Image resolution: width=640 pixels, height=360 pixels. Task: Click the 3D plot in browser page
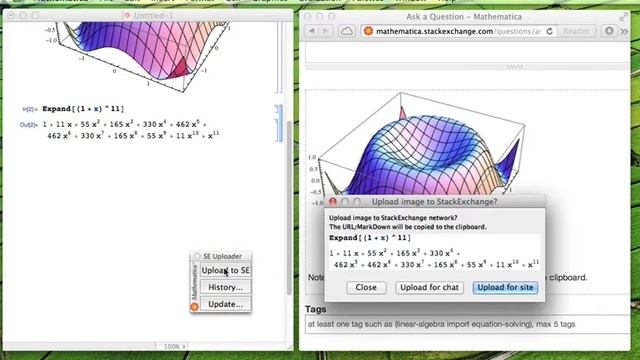[420, 143]
